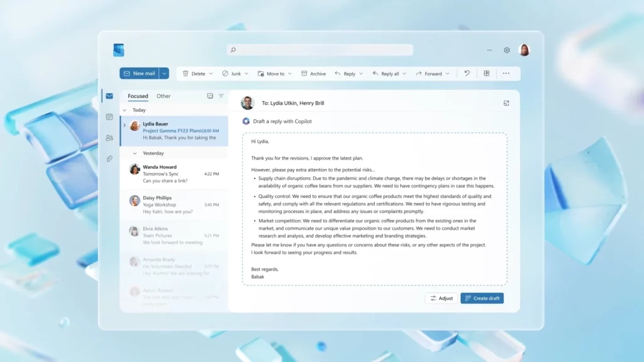Open the Calendar view in sidebar
Screen dimensions: 644x362
(109, 117)
